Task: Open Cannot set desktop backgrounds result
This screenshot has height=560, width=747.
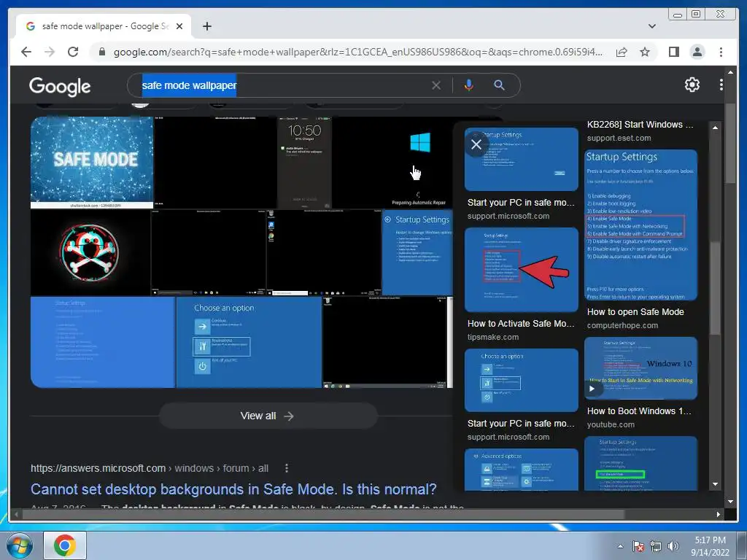Action: tap(233, 489)
